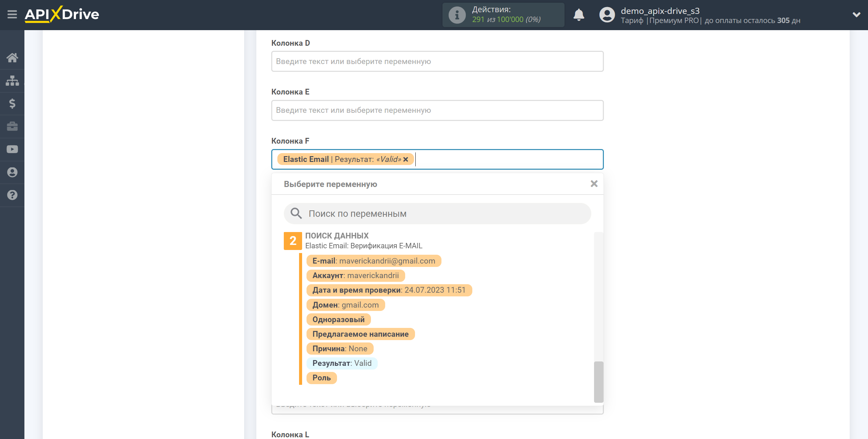Select the Роль variable
The height and width of the screenshot is (439, 868).
[x=321, y=378]
